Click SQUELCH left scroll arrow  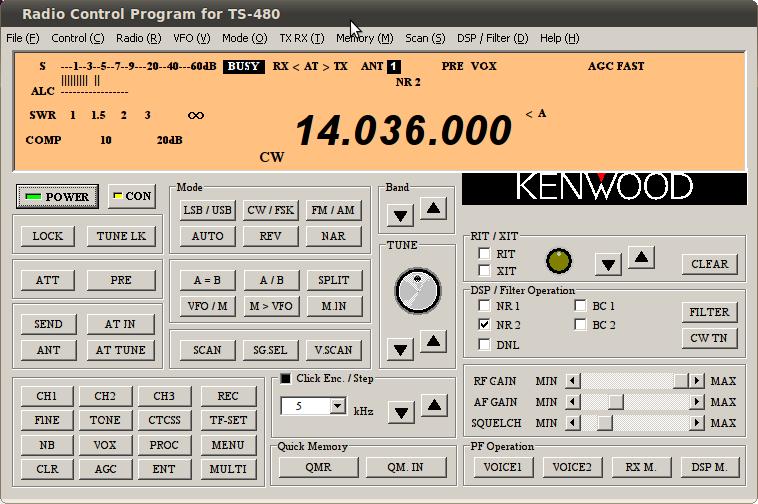coord(572,423)
